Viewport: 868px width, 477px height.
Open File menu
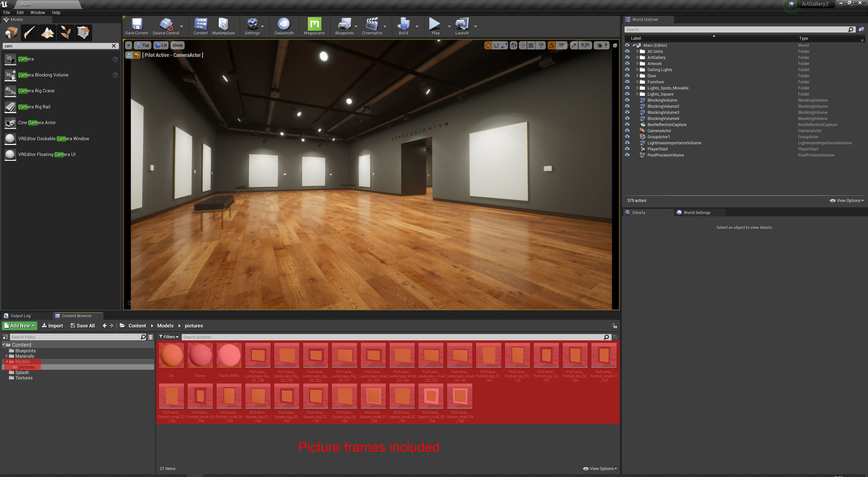[7, 13]
